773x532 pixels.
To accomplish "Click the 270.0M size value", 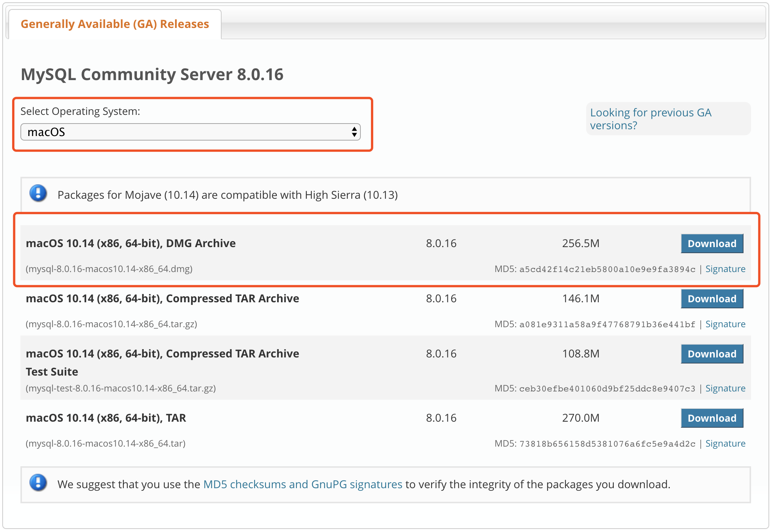I will point(581,418).
